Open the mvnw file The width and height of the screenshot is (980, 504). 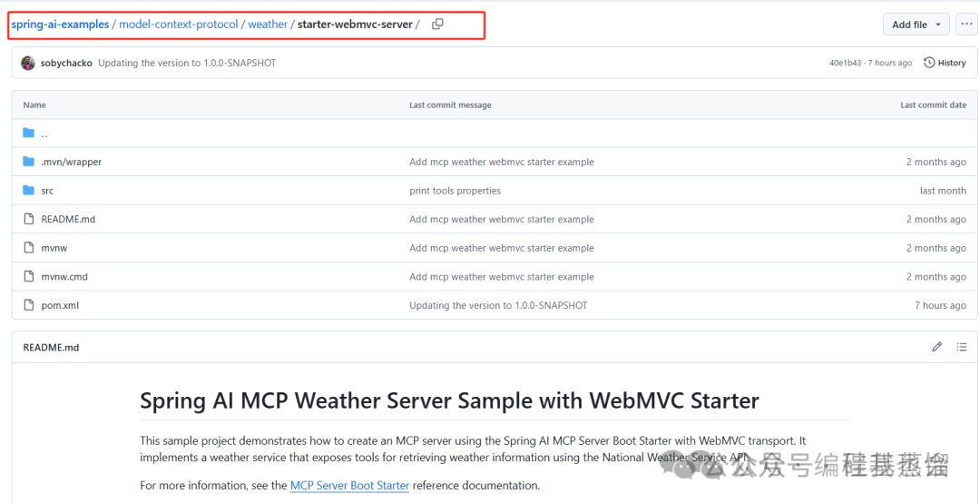point(54,248)
